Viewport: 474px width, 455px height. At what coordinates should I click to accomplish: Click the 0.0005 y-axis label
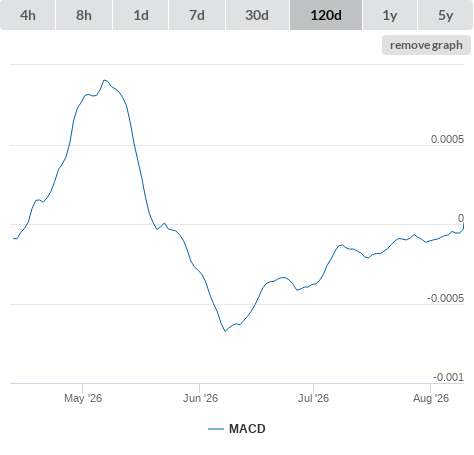(x=447, y=139)
